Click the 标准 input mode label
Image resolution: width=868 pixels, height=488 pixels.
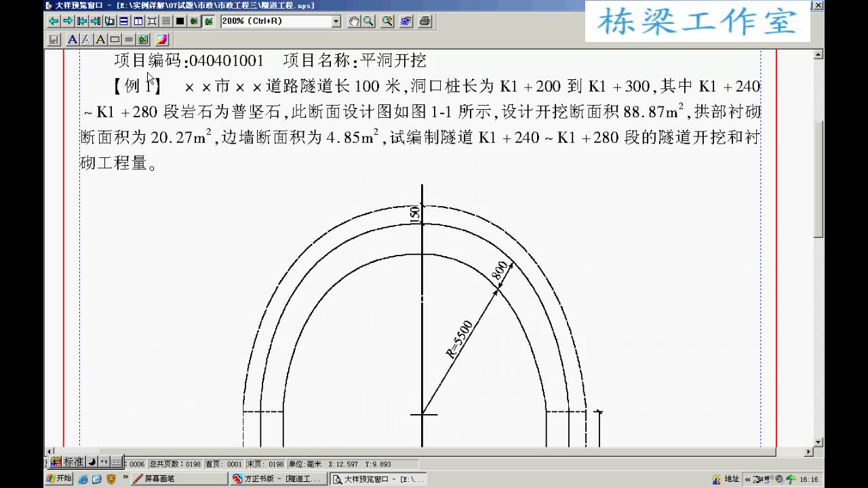pyautogui.click(x=73, y=462)
